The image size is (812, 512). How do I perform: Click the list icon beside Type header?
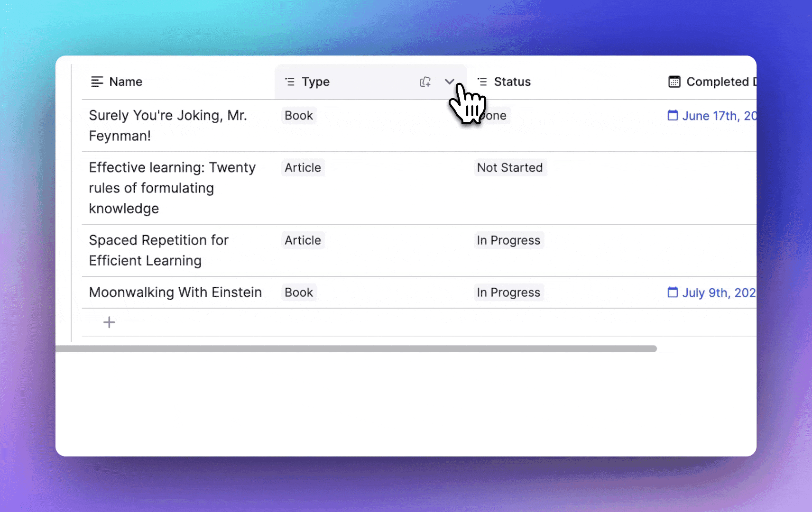[290, 82]
